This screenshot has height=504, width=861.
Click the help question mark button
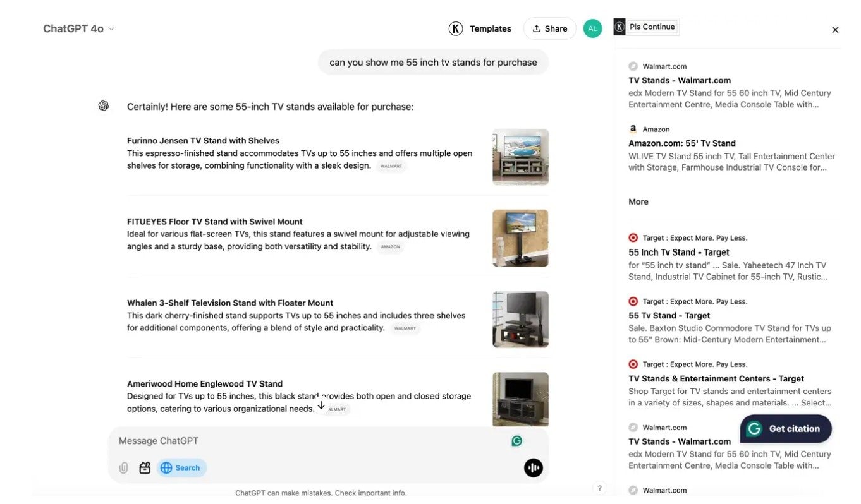[599, 488]
